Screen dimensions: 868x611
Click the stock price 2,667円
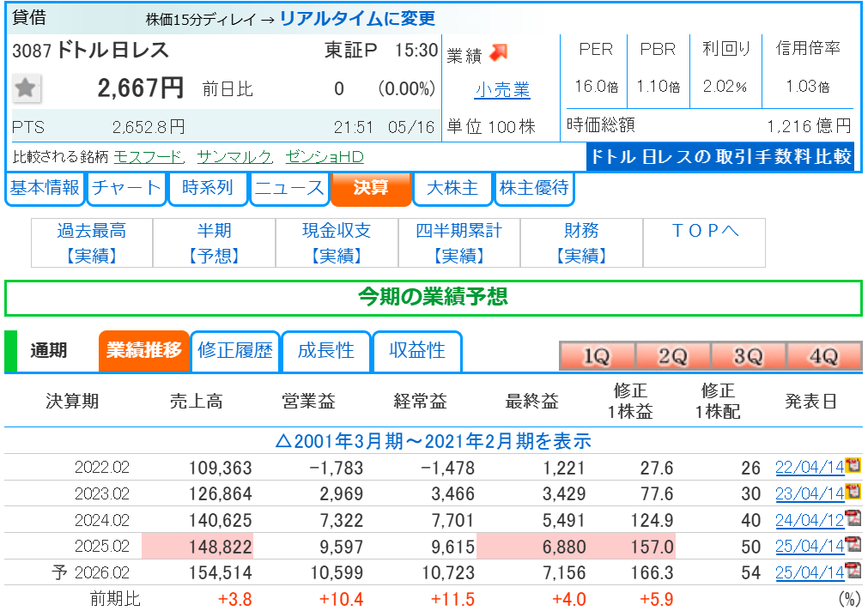[140, 88]
